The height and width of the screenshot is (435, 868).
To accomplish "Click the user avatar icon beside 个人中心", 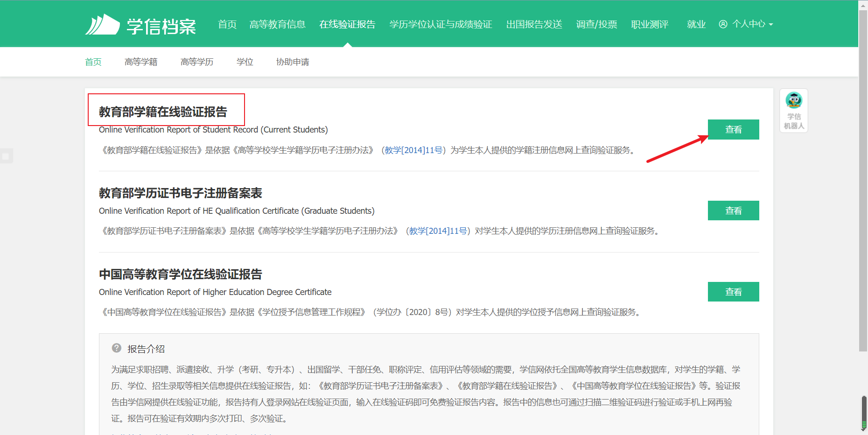I will pyautogui.click(x=723, y=24).
